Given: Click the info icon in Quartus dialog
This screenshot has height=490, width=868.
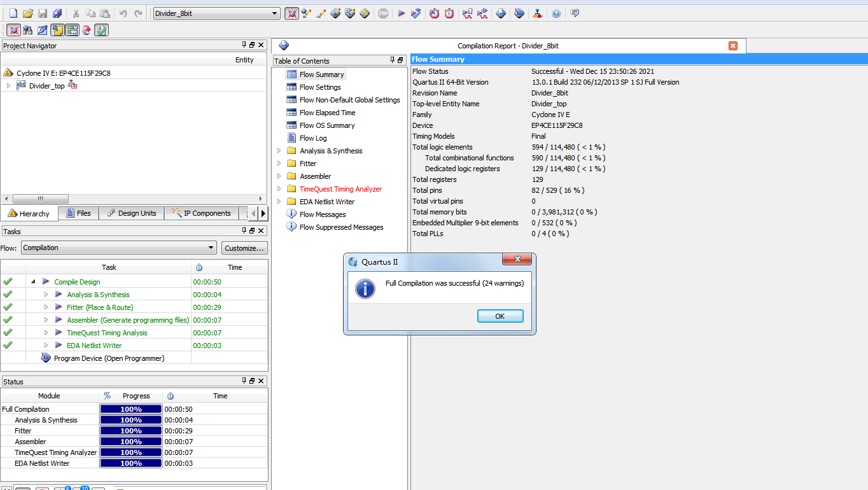Looking at the screenshot, I should 365,288.
